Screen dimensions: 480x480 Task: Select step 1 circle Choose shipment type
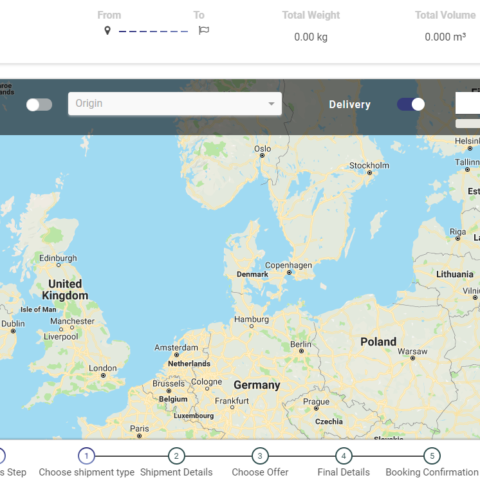[x=86, y=456]
